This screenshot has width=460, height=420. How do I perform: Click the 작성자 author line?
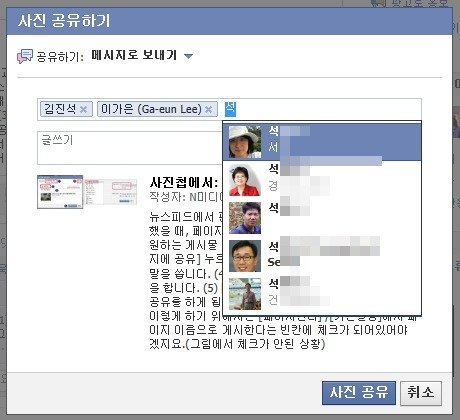[x=186, y=197]
